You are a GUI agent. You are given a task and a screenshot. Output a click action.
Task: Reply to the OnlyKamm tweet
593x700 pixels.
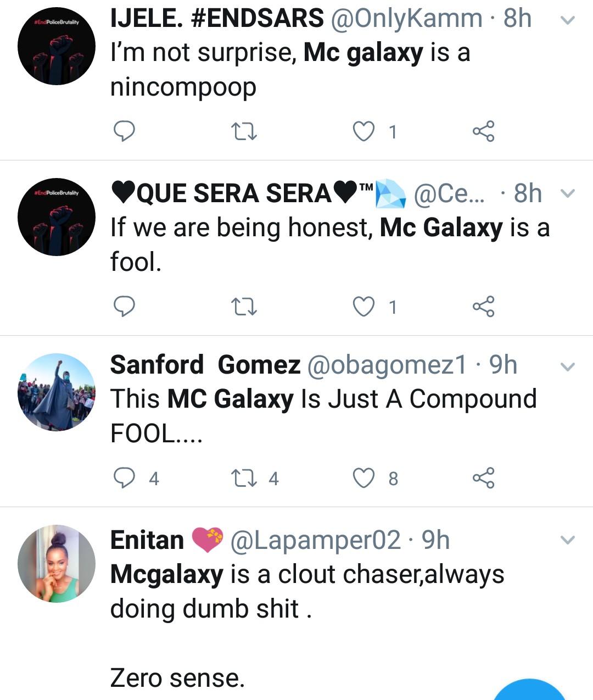(x=124, y=131)
